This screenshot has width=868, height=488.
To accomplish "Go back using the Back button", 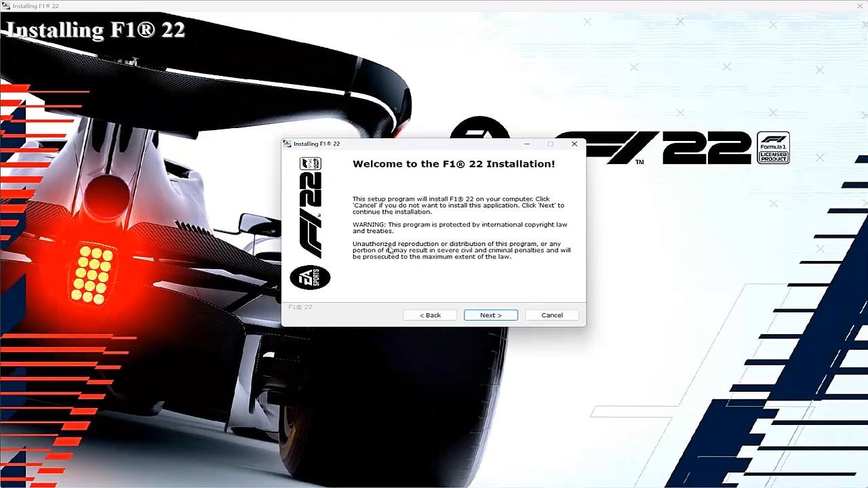I will click(430, 315).
